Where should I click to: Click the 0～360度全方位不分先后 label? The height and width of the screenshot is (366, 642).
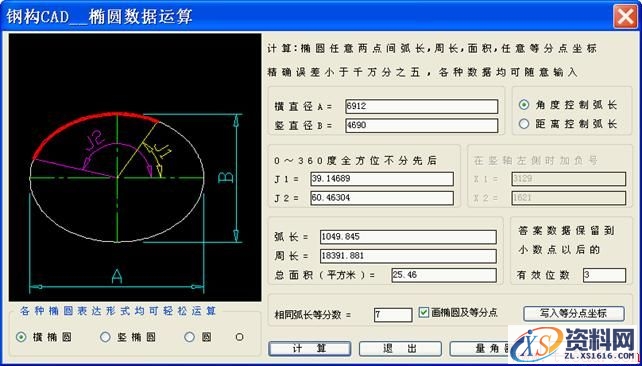(x=356, y=160)
